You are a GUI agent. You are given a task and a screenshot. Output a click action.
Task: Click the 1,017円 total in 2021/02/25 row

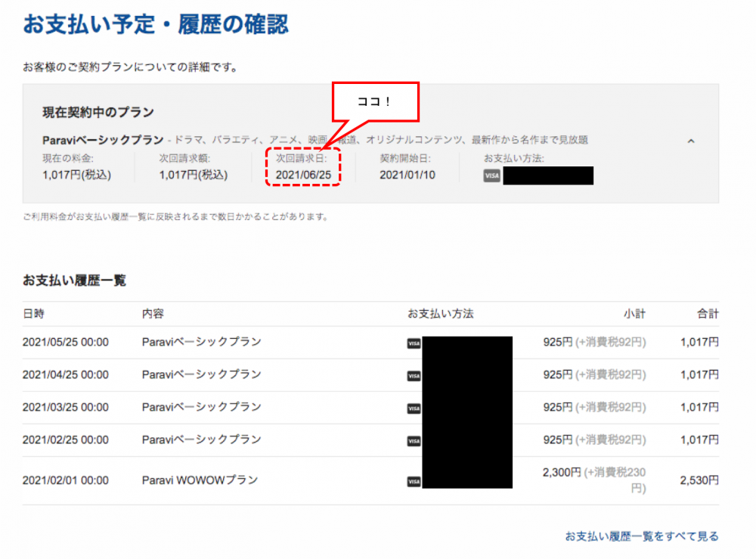[699, 440]
